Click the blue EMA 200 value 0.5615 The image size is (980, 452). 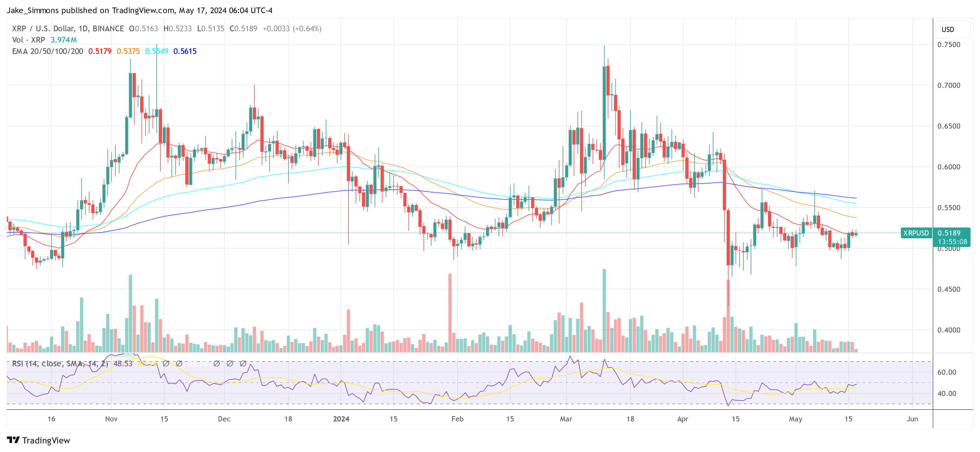[185, 51]
